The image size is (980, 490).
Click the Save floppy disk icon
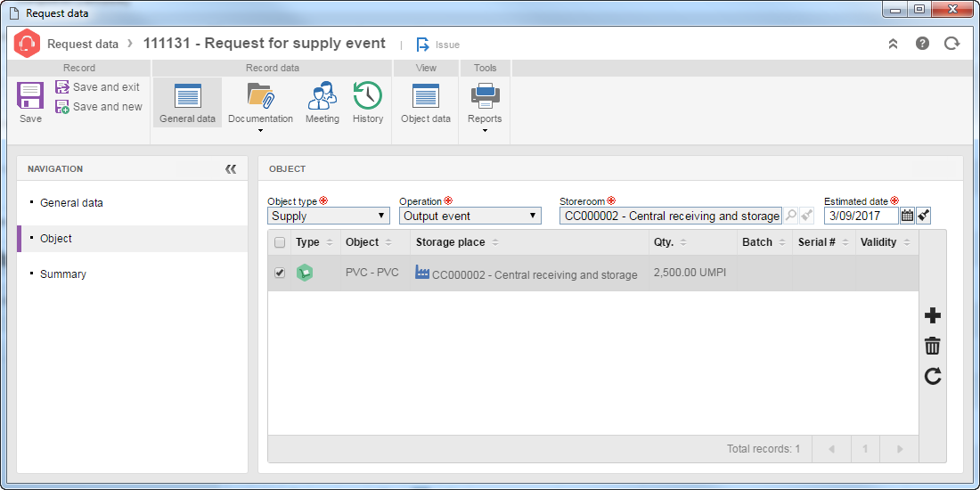(30, 95)
